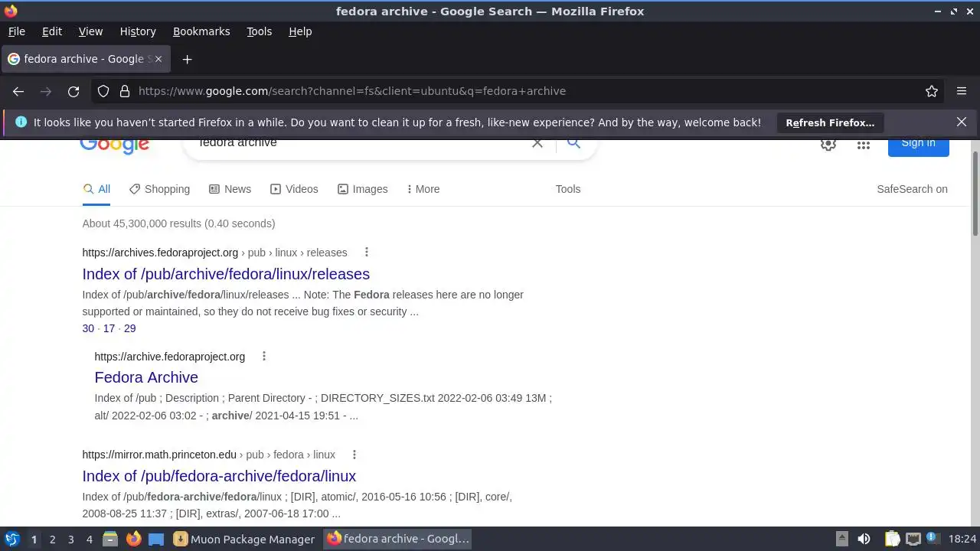Switch to Shopping results
The image size is (980, 551).
159,189
